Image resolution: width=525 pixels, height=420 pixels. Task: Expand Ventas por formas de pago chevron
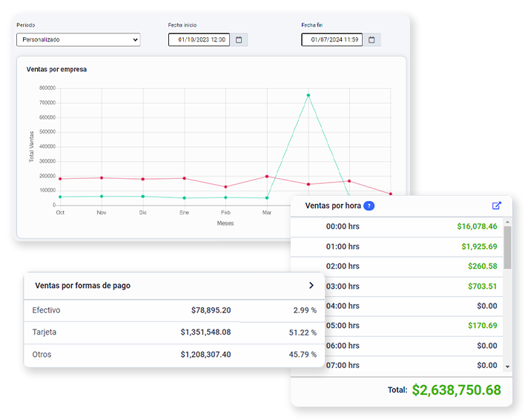point(311,286)
